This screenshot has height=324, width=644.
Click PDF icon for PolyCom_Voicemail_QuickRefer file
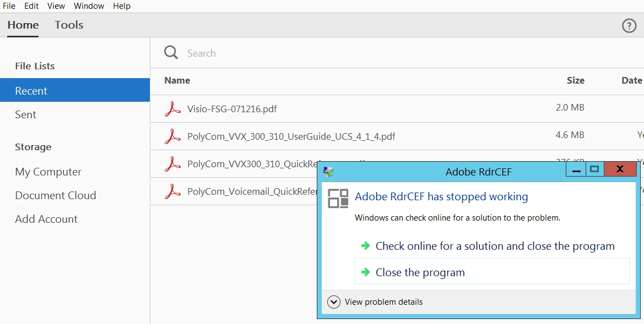pyautogui.click(x=172, y=191)
